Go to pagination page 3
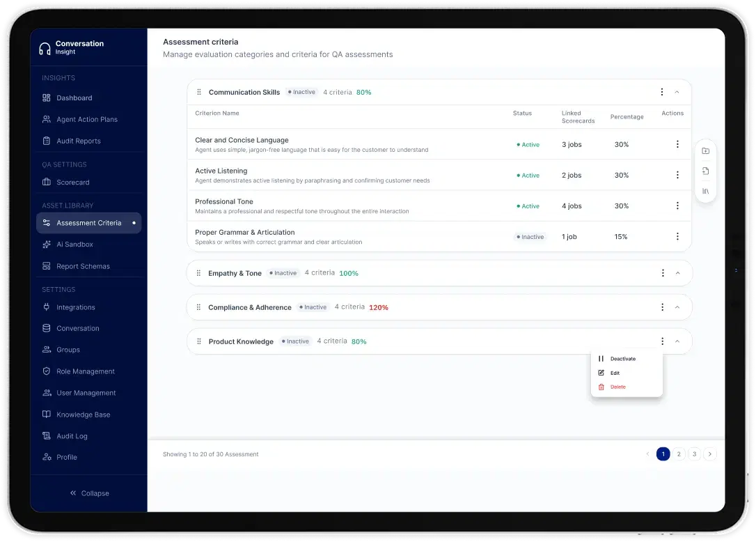756x542 pixels. 694,454
